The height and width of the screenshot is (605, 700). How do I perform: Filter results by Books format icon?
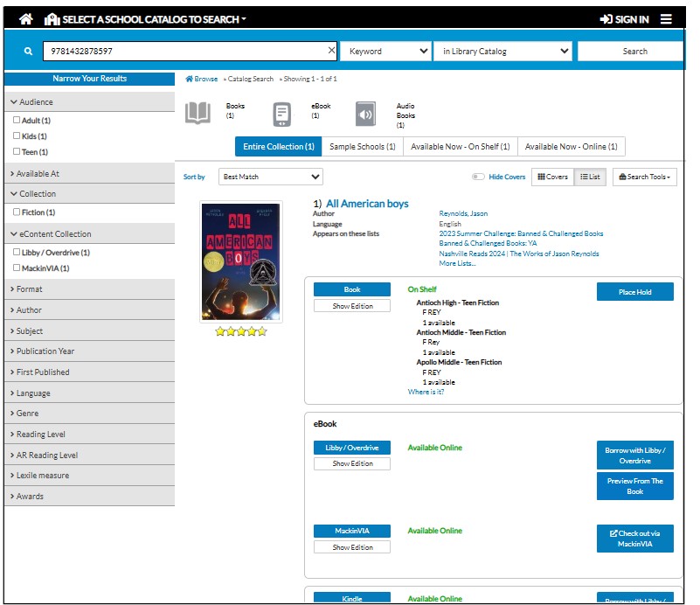(x=198, y=113)
